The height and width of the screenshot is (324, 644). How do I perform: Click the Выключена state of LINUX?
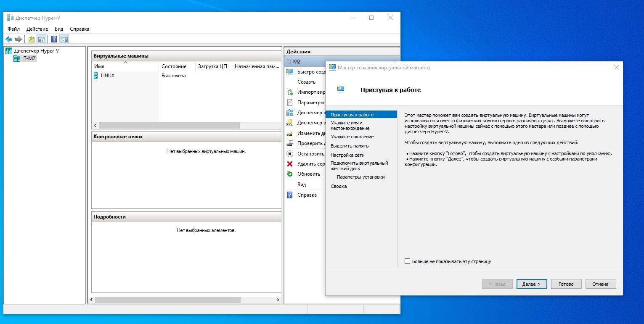pyautogui.click(x=173, y=76)
